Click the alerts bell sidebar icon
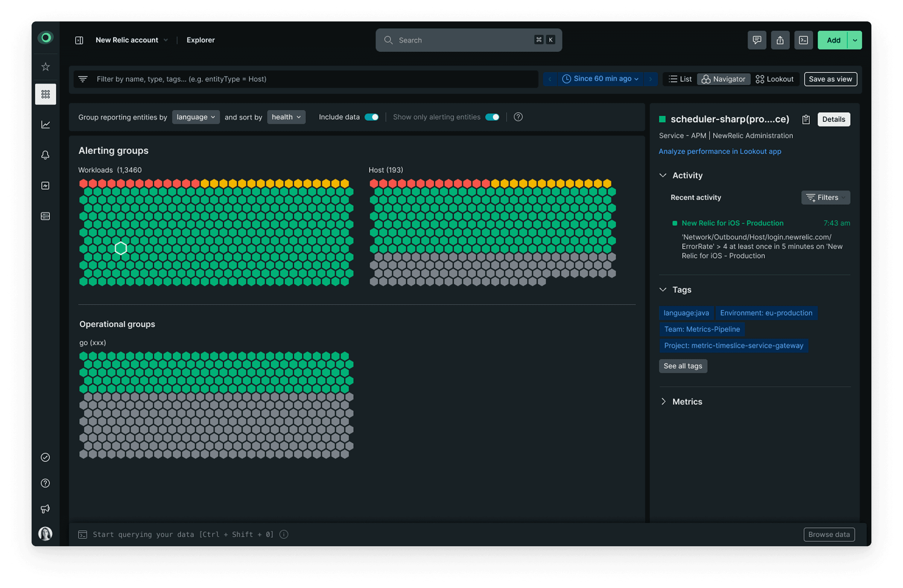This screenshot has height=588, width=903. click(46, 155)
